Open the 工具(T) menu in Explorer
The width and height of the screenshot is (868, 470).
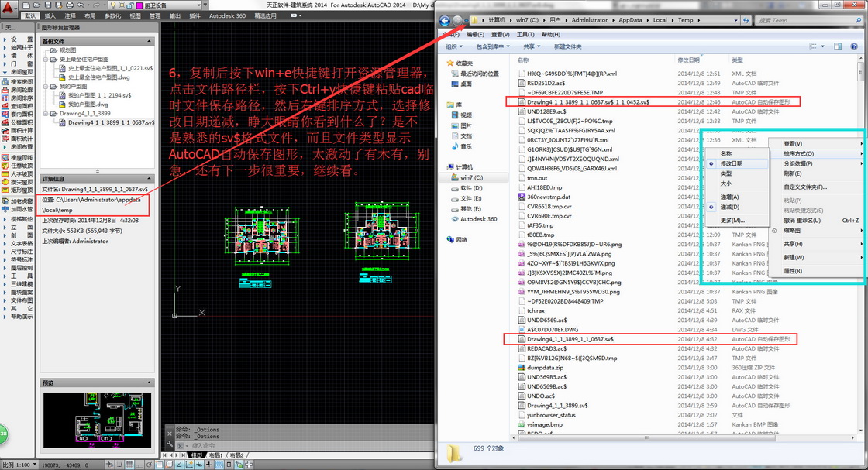525,34
